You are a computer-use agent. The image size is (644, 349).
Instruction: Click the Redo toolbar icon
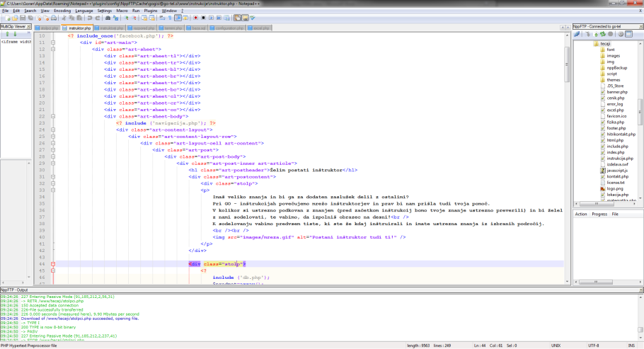coord(98,18)
